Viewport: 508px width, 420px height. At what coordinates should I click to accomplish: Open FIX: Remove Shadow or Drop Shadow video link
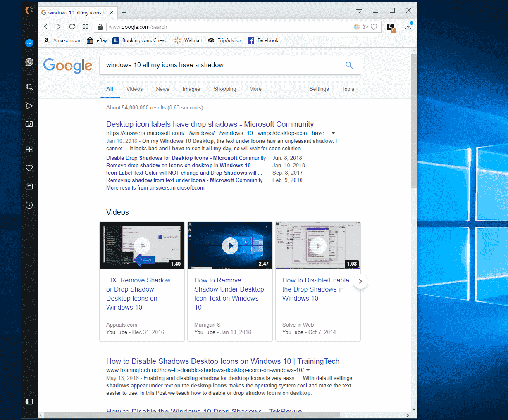pos(138,294)
